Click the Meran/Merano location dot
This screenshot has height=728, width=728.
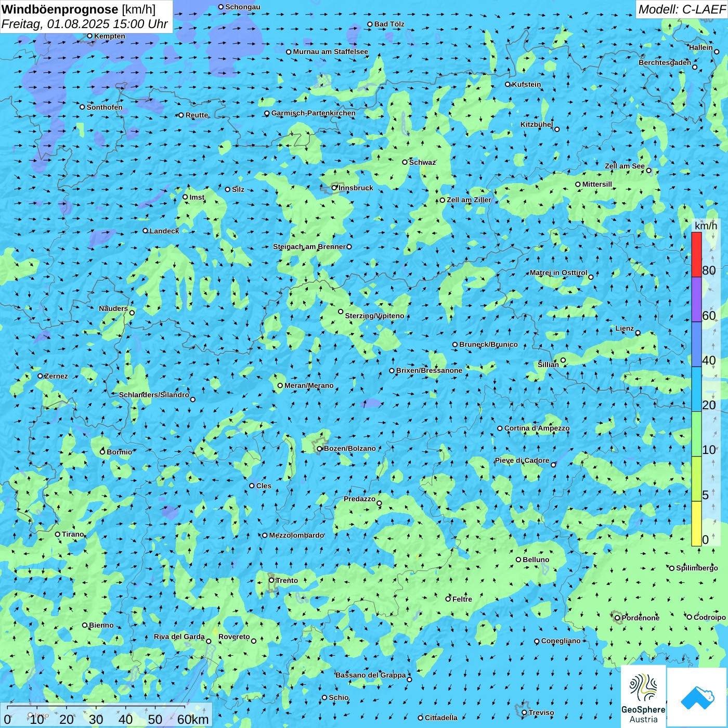(280, 385)
